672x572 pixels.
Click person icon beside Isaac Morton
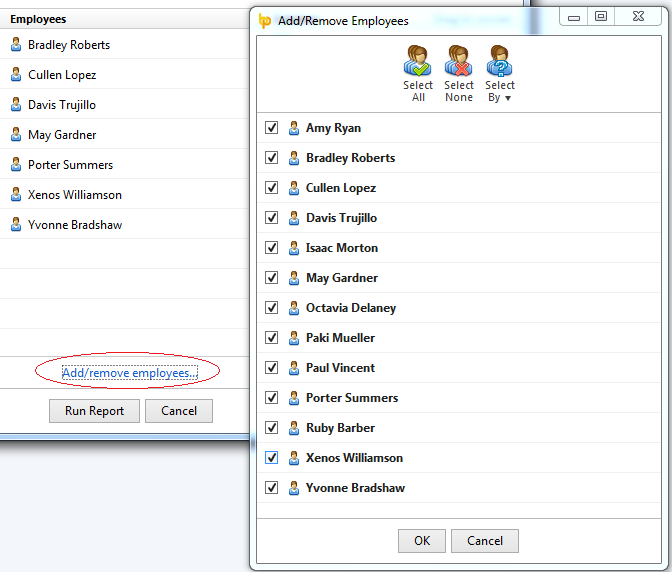coord(294,248)
